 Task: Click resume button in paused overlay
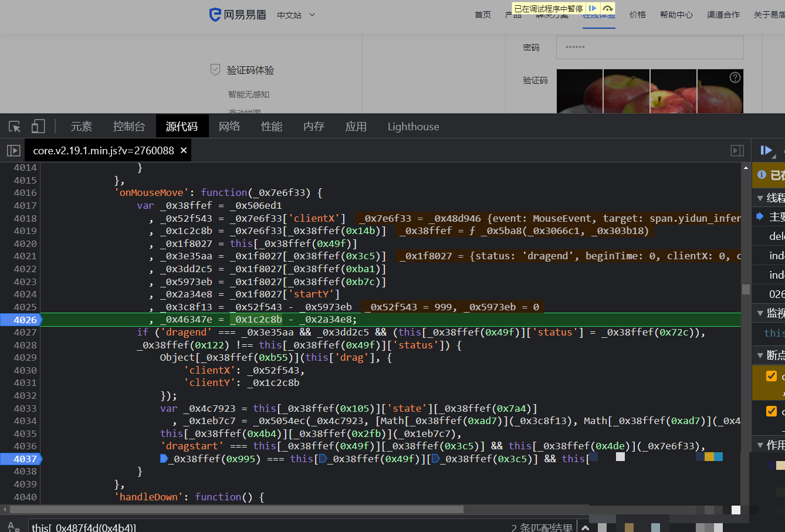click(593, 8)
